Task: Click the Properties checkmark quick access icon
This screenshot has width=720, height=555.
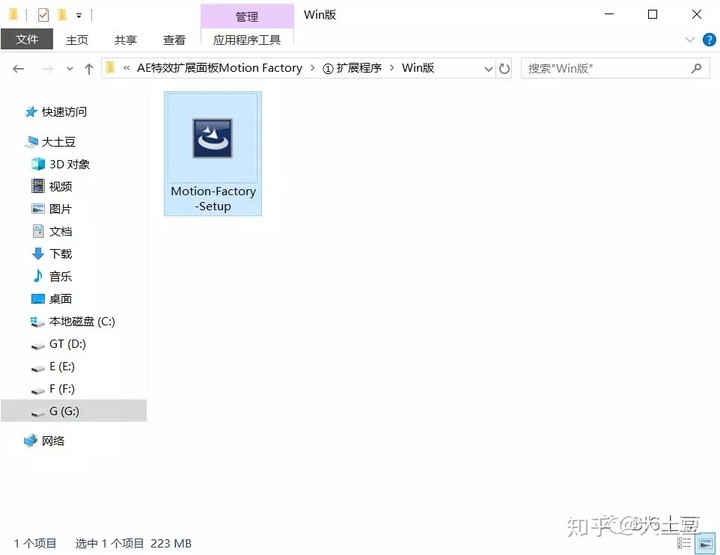Action: pos(43,15)
